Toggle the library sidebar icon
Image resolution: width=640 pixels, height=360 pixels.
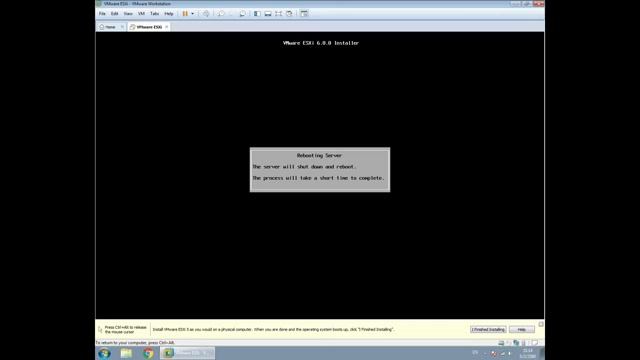click(257, 13)
